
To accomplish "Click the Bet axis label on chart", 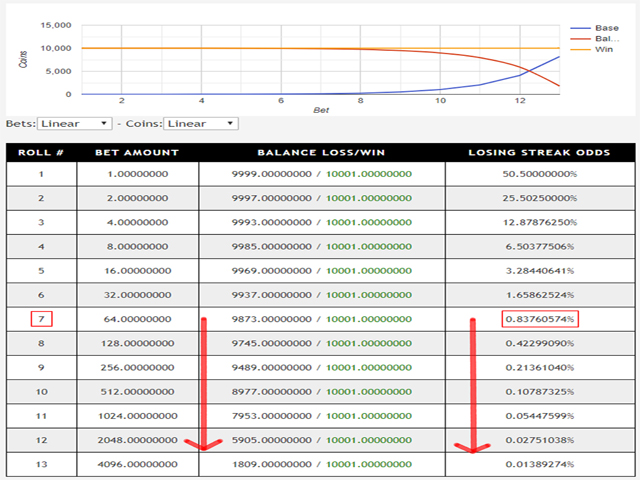I will (x=321, y=110).
